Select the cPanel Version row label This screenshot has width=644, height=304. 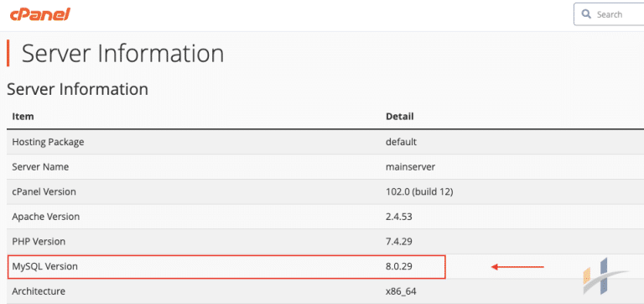coord(44,191)
